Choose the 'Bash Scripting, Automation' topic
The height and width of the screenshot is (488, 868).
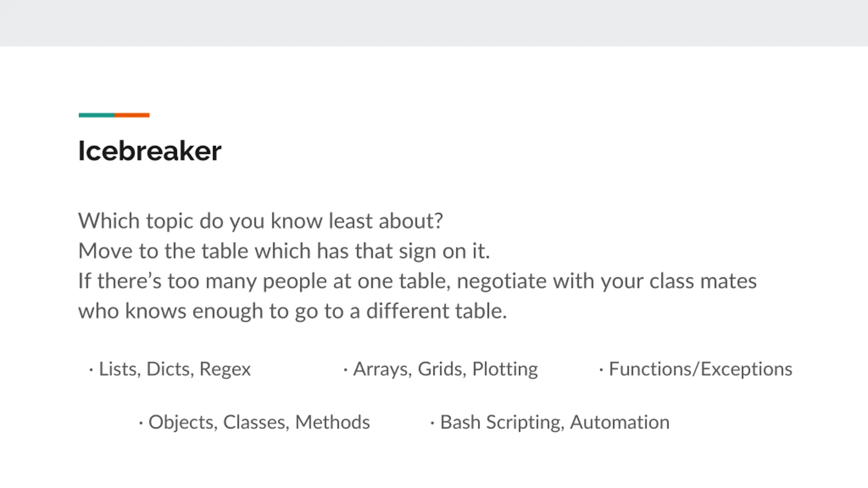pos(555,422)
